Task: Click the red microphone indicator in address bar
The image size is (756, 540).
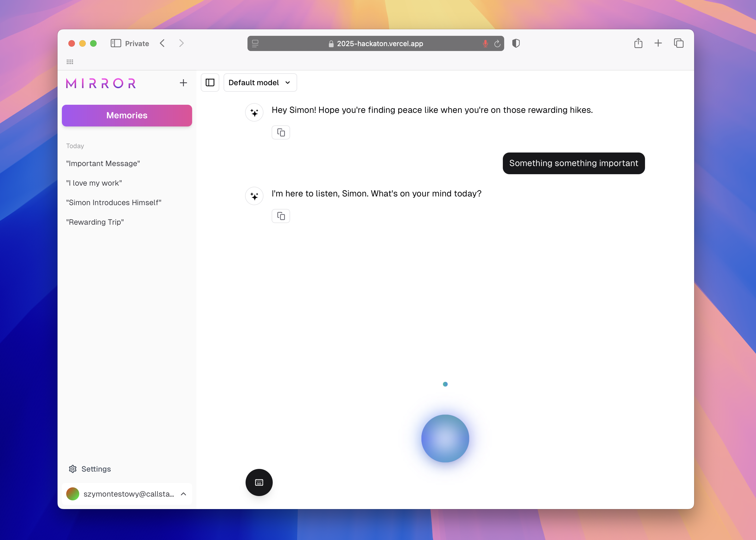Action: [x=485, y=44]
